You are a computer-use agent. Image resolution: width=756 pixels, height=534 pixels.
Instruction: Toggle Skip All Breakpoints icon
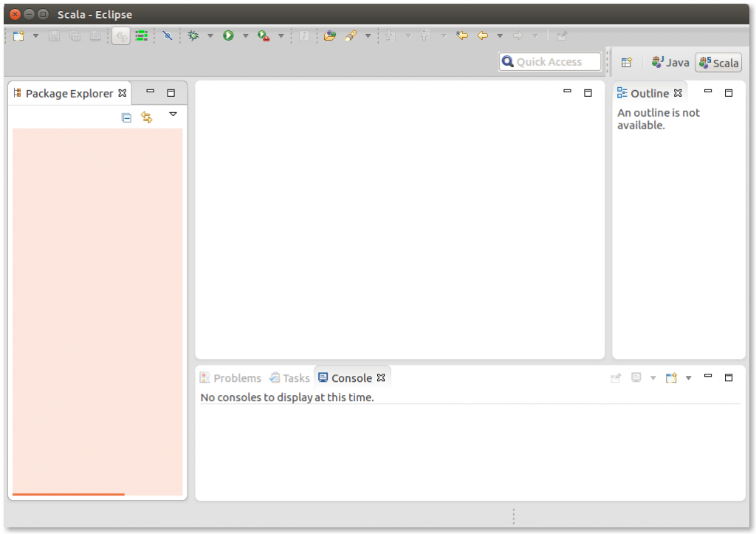[168, 35]
